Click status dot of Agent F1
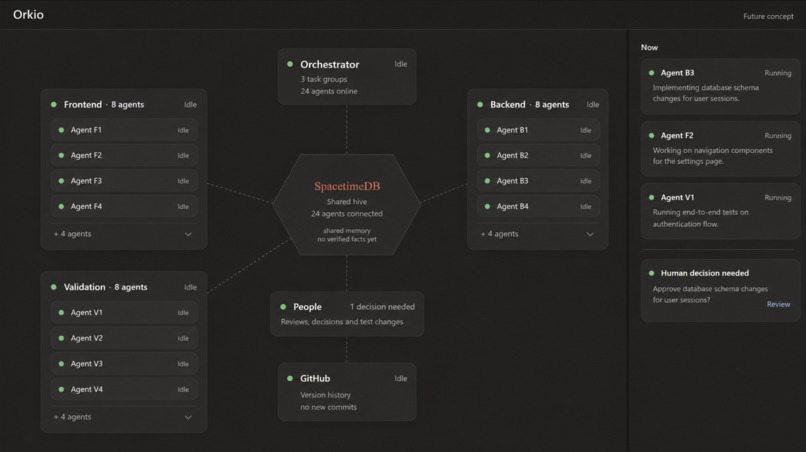The width and height of the screenshot is (806, 452). click(x=61, y=130)
